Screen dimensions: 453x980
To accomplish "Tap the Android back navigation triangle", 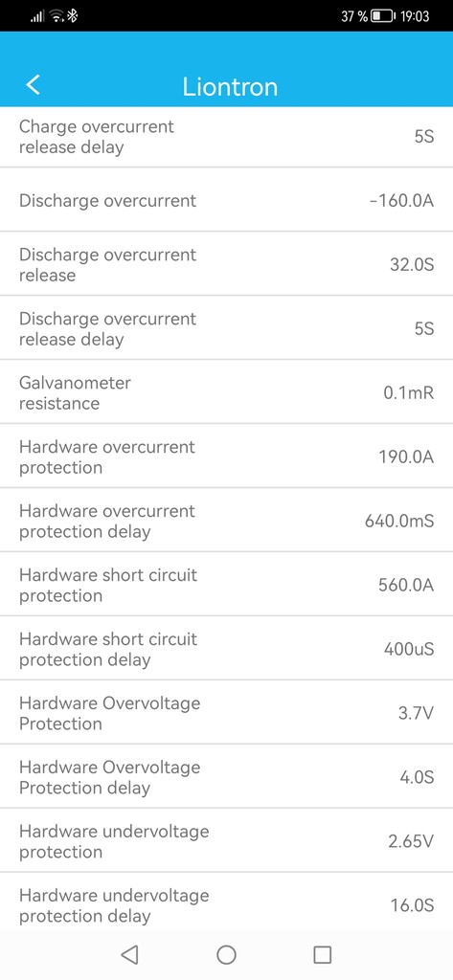I will [129, 954].
